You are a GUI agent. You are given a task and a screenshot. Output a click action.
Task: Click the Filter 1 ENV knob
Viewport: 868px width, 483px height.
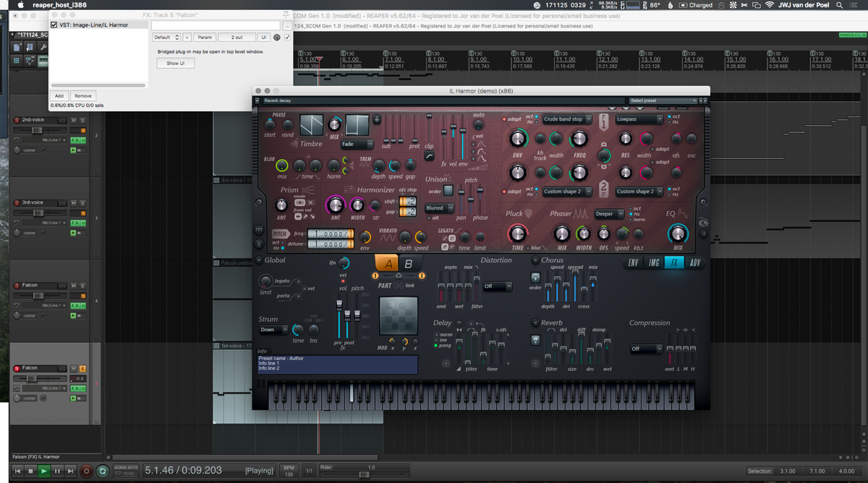point(517,139)
